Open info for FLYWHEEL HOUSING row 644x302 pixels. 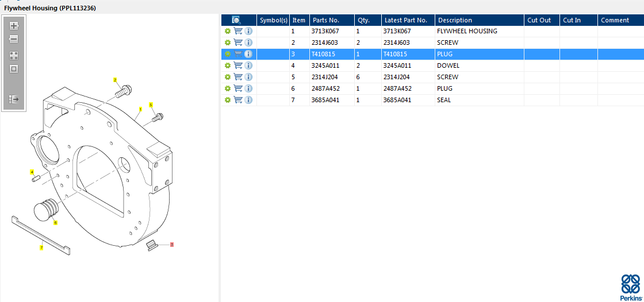[x=248, y=31]
